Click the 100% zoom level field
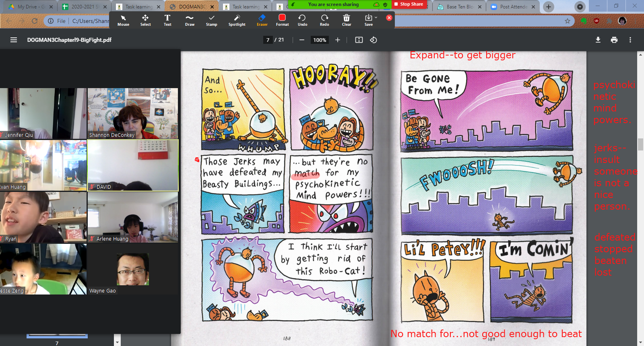 320,40
